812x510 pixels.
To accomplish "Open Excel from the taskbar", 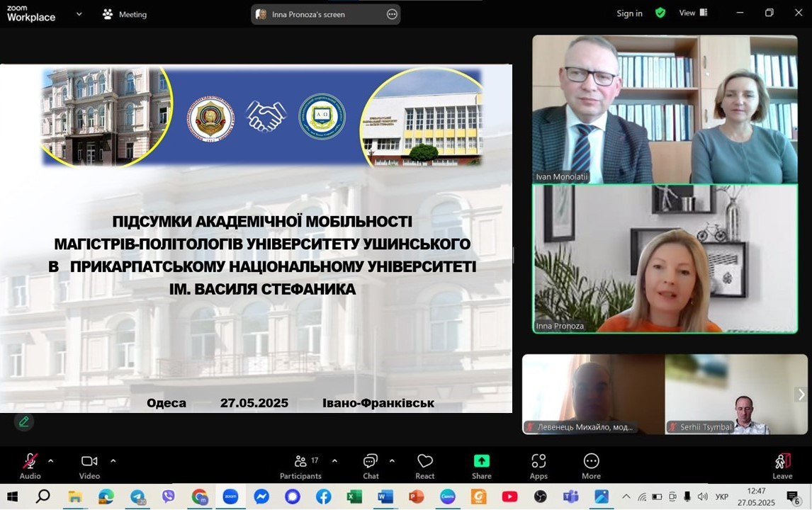I will point(355,497).
